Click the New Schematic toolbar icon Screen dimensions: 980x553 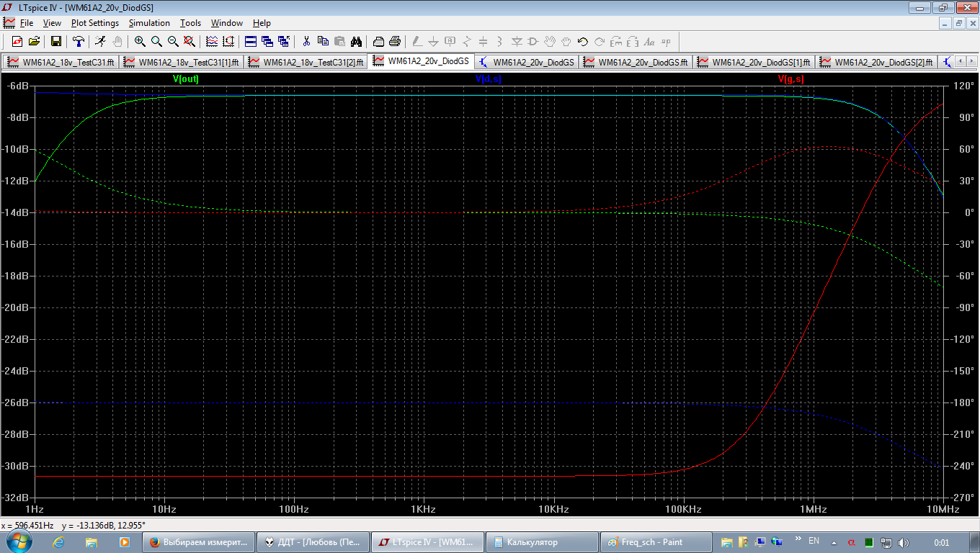[17, 41]
